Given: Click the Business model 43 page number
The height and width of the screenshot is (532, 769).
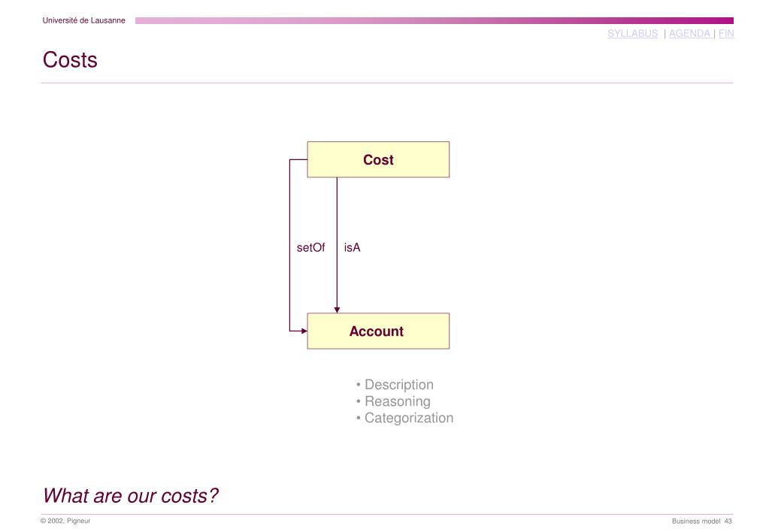Looking at the screenshot, I should [702, 521].
